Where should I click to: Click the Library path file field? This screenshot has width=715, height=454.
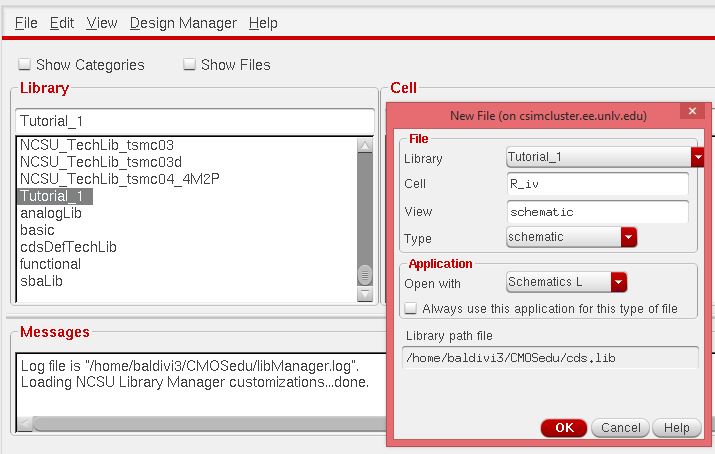(551, 358)
